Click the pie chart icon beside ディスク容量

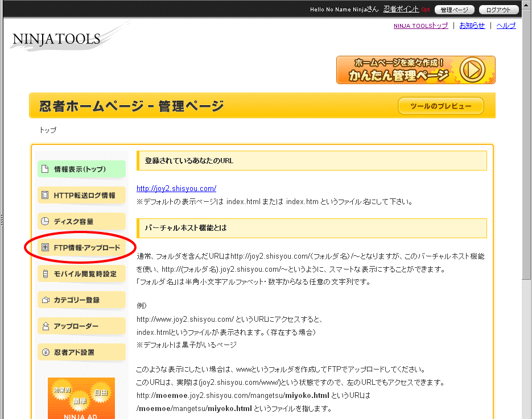(x=45, y=221)
